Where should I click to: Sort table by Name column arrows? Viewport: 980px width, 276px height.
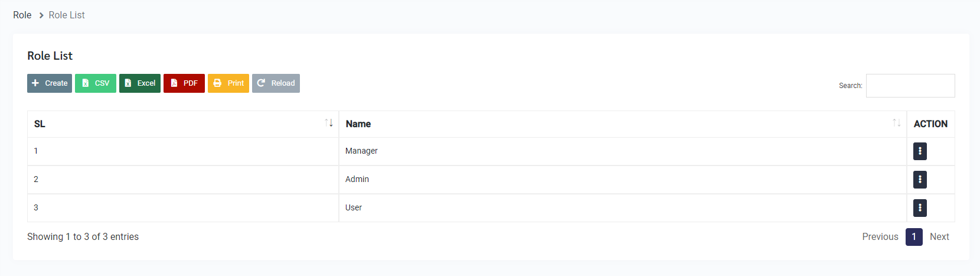(x=896, y=123)
